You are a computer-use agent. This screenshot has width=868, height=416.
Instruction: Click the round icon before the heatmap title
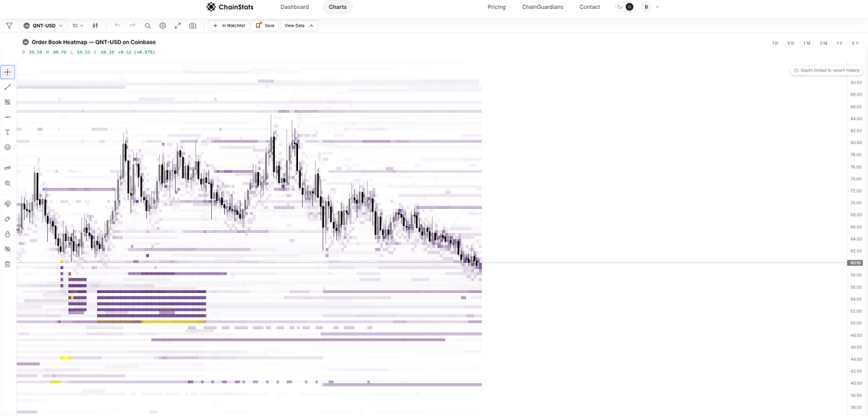(x=25, y=43)
